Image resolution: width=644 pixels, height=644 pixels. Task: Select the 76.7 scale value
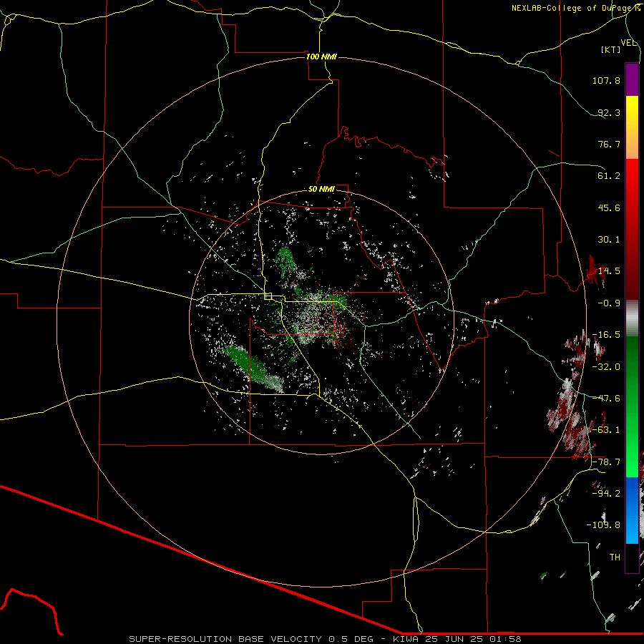pos(609,144)
